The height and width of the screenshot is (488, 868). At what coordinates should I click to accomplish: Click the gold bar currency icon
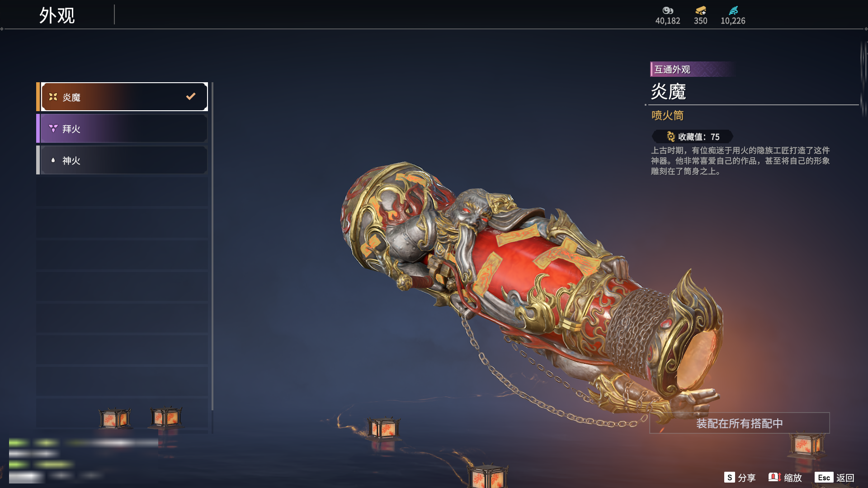point(701,10)
